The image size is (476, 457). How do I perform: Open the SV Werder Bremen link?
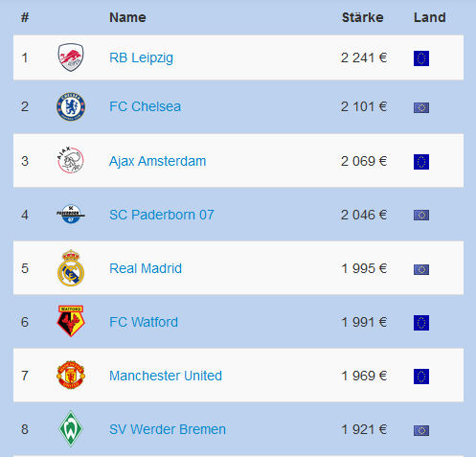point(168,429)
